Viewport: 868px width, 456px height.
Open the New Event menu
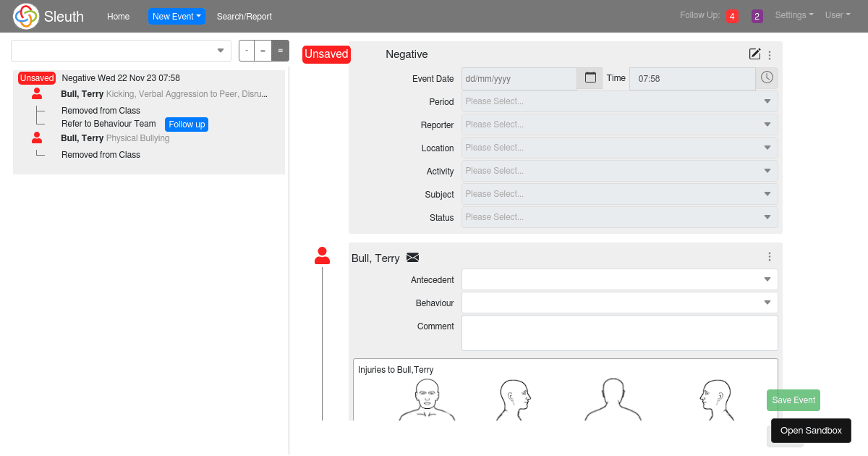pos(176,16)
